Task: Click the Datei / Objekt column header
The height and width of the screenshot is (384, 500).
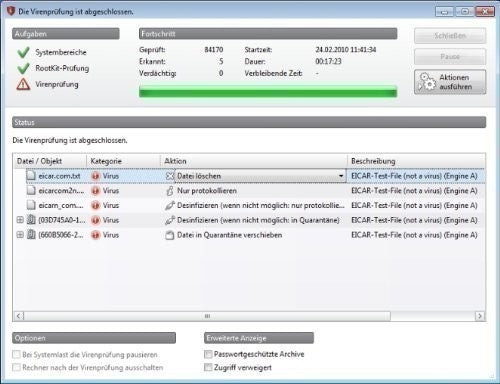Action: pos(50,161)
